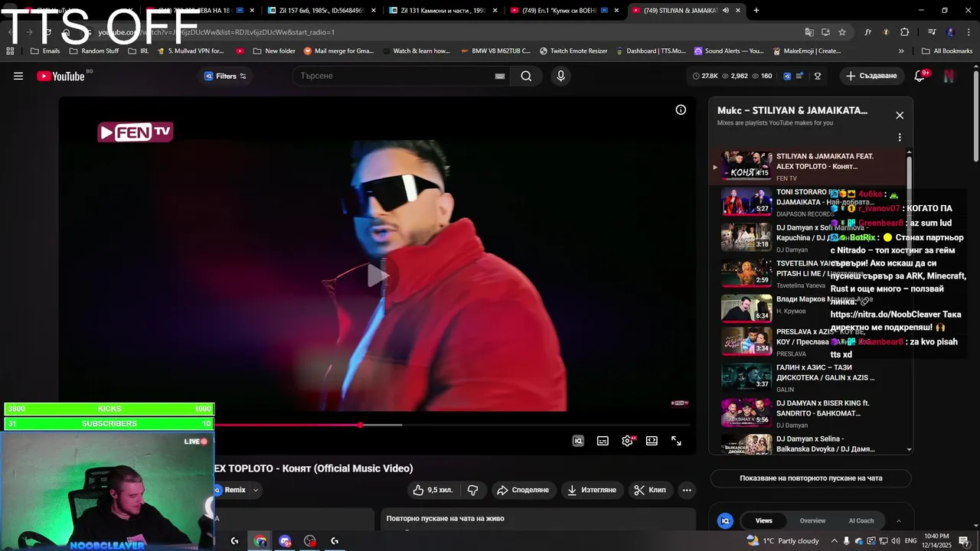Expand the bookmarks overflow chevron

pos(901,51)
